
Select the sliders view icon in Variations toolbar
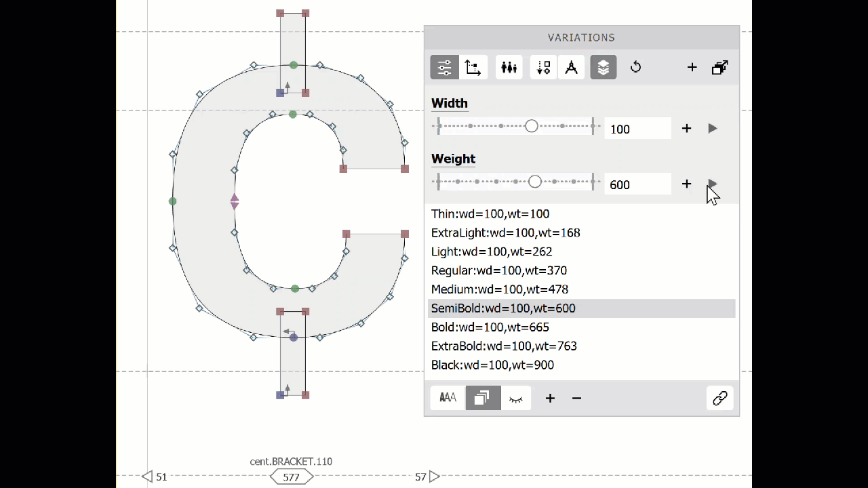[444, 67]
